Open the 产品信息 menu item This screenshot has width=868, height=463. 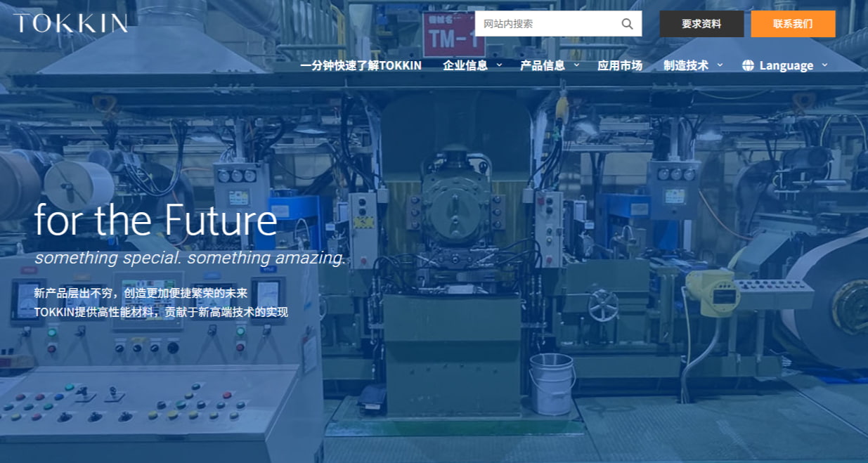coord(543,65)
